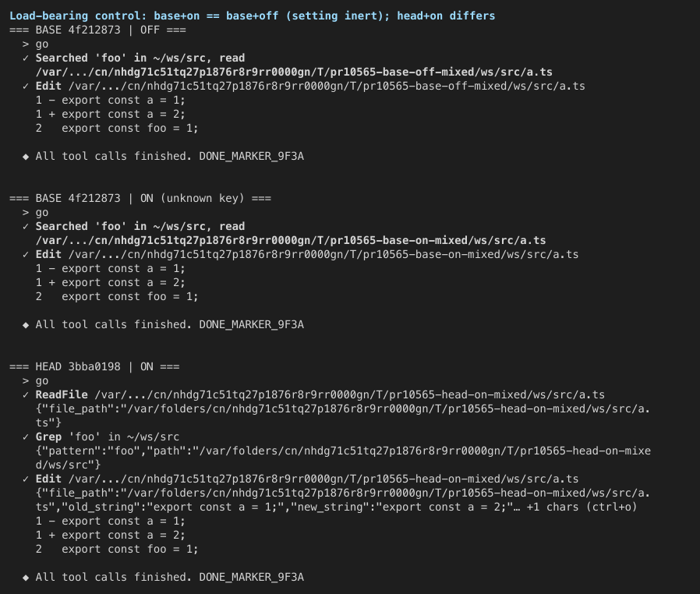700x594 pixels.
Task: Open the pr10565-base-on-mixed a.ts Edit path
Action: (x=323, y=254)
